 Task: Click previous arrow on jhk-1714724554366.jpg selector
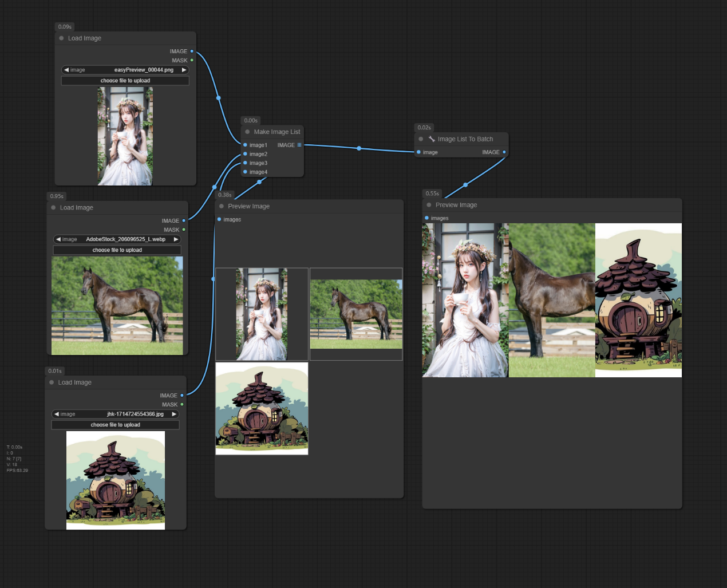(x=56, y=414)
